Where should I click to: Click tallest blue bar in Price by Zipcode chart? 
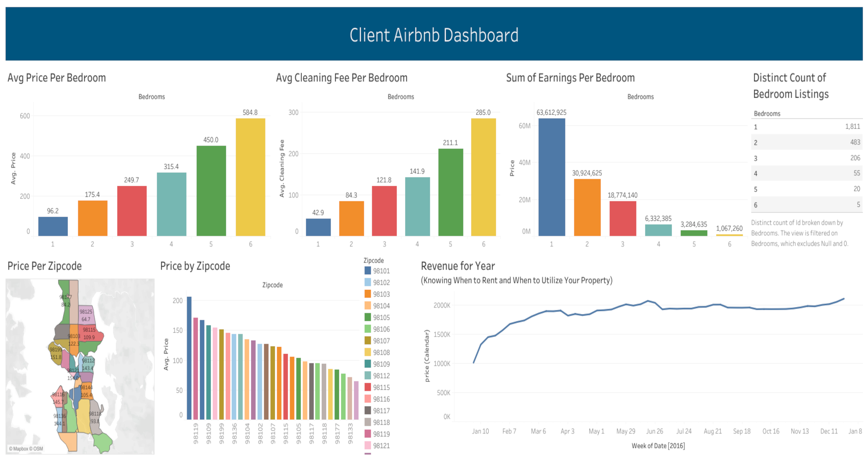189,358
